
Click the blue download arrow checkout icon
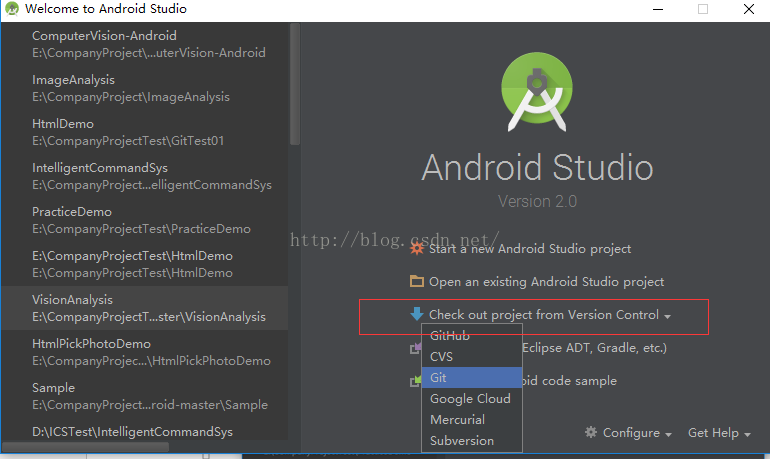417,314
